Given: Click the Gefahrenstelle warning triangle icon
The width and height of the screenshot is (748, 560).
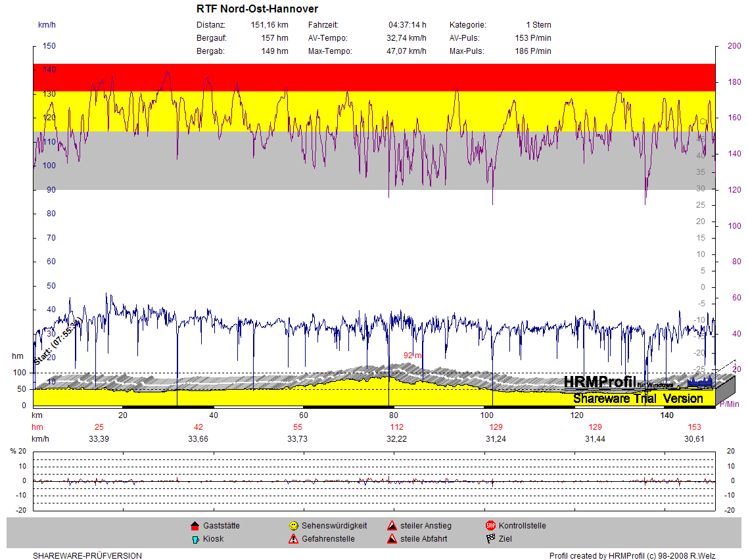Looking at the screenshot, I should tap(293, 539).
